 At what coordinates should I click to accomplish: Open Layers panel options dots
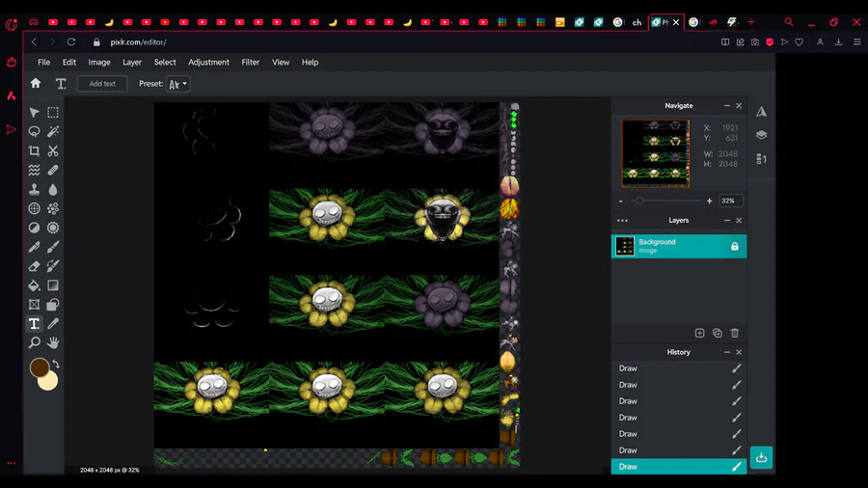point(622,221)
